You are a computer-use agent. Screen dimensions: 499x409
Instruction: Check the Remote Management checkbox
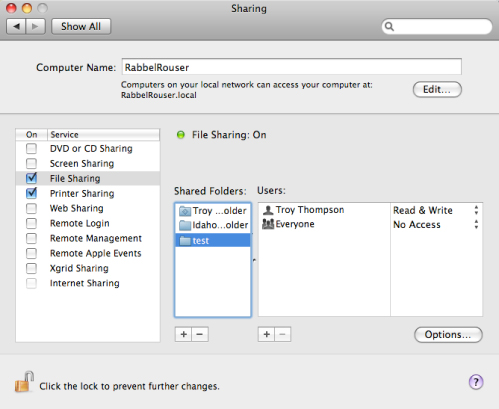tap(31, 238)
